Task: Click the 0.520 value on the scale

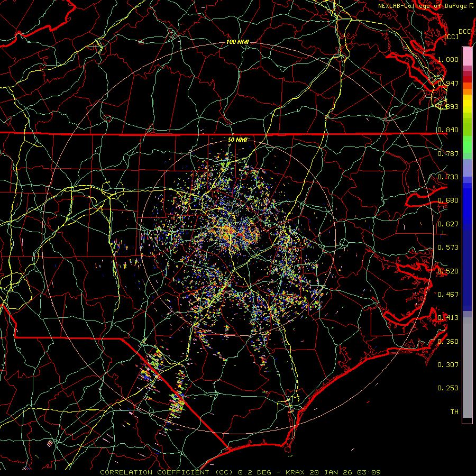Action: click(448, 271)
